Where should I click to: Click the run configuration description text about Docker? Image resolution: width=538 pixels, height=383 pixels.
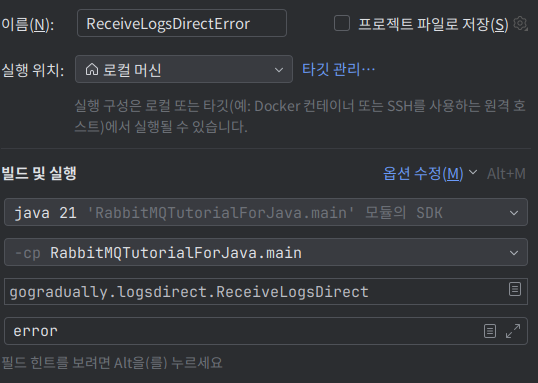coord(300,116)
